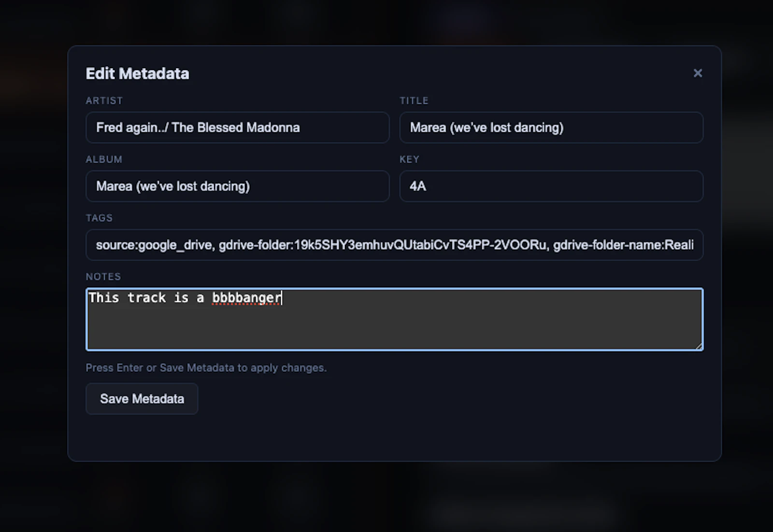Click the "Edit Metadata" heading

[x=137, y=73]
